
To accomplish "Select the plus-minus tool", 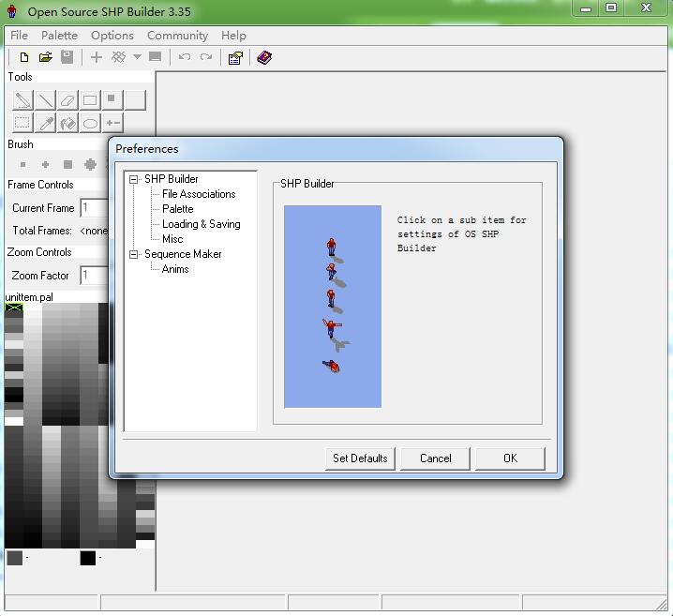I will [112, 124].
